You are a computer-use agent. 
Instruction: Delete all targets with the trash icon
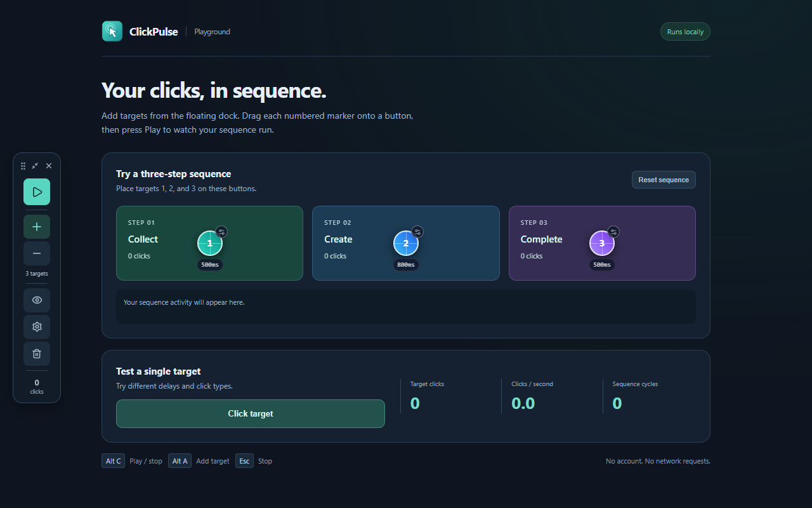pos(37,354)
